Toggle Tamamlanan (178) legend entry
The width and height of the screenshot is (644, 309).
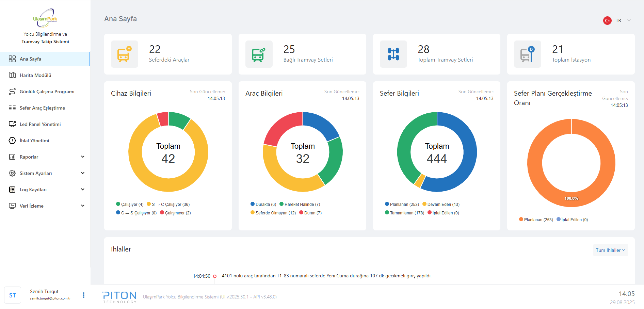click(405, 213)
